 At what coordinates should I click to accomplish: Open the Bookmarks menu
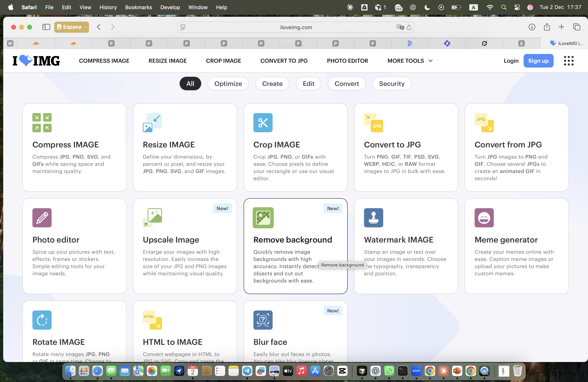(139, 7)
